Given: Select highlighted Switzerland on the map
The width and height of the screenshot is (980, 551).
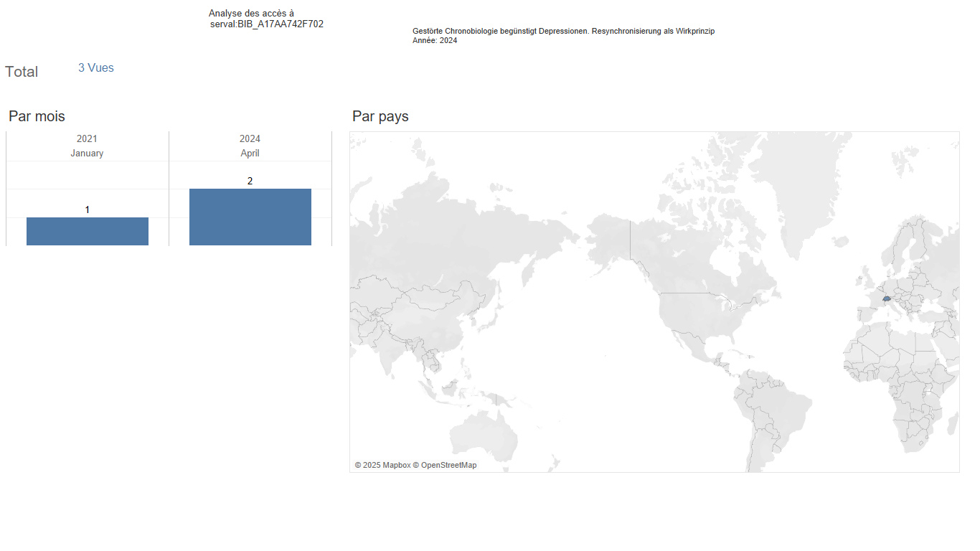Looking at the screenshot, I should coord(887,298).
